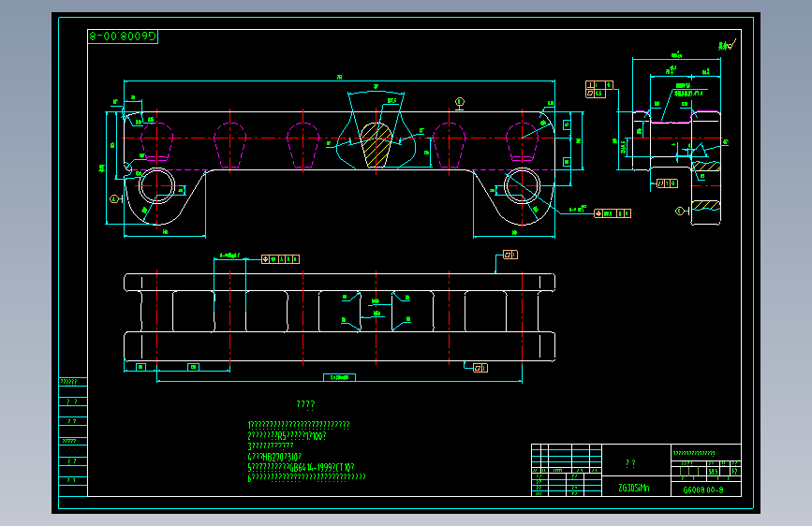Select the lower hatched area in side view
Image resolution: width=812 pixels, height=526 pixels.
[x=706, y=206]
